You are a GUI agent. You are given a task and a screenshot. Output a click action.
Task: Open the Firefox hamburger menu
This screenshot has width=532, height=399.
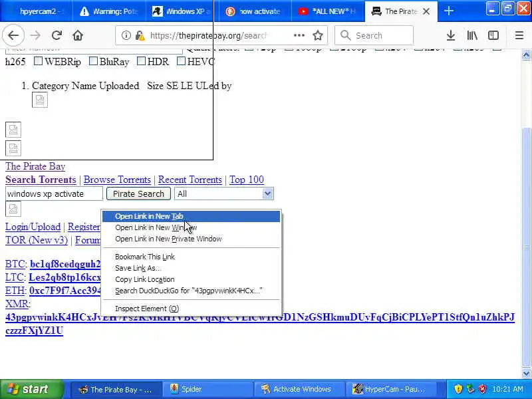tap(519, 35)
